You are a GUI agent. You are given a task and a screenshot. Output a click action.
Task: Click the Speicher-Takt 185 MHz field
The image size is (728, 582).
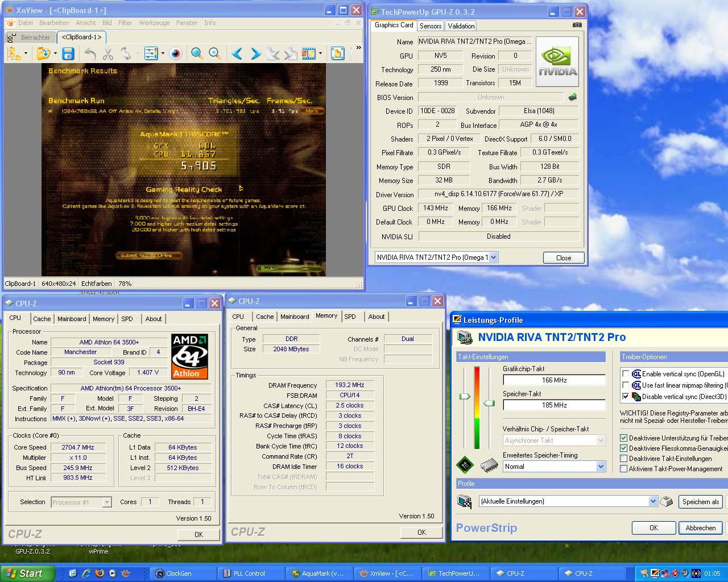click(x=554, y=405)
